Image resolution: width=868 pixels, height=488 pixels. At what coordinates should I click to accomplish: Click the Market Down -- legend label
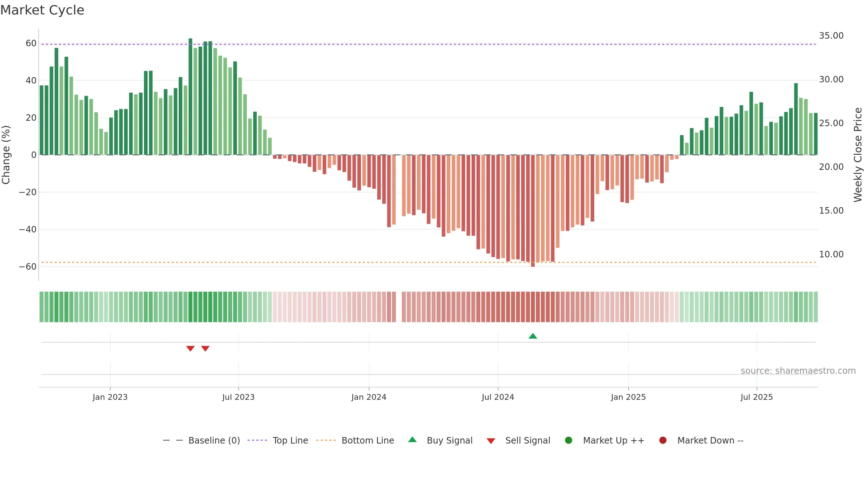(x=710, y=441)
